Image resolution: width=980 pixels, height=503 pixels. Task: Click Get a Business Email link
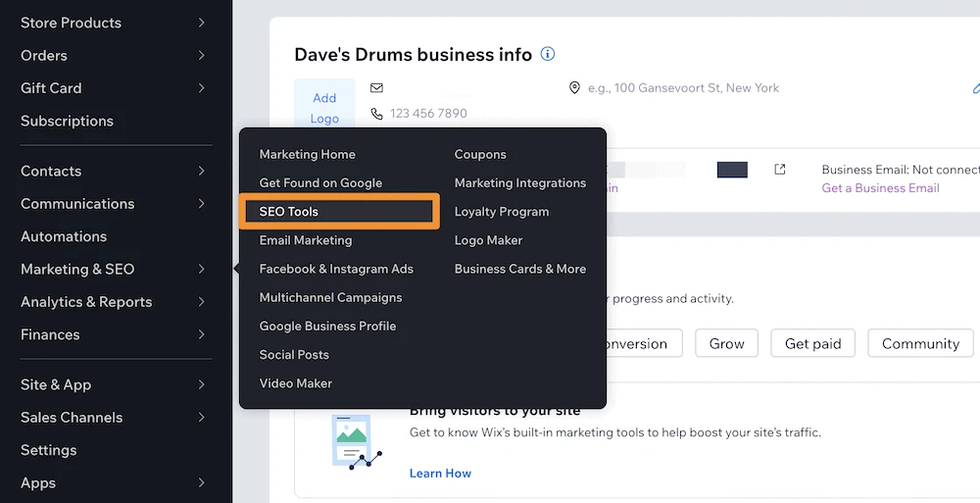tap(880, 187)
